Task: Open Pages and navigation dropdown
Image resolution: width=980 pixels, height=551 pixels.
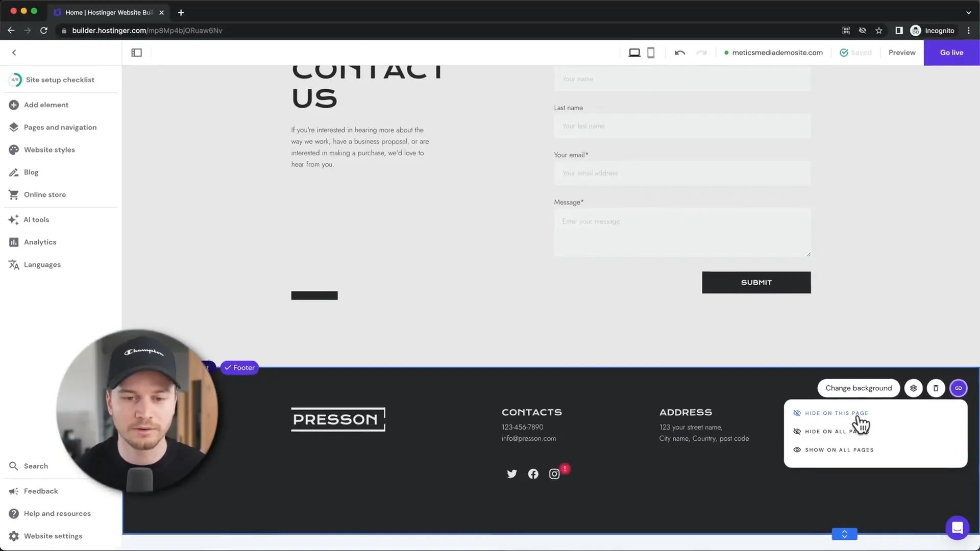Action: click(x=61, y=127)
